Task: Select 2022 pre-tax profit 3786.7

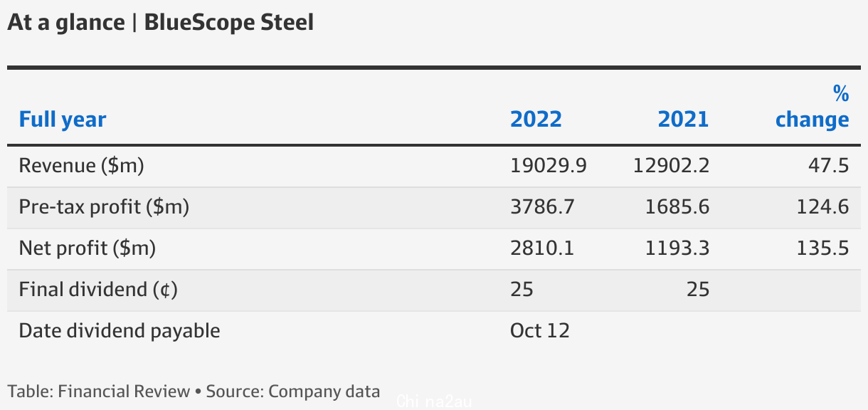Action: point(542,207)
